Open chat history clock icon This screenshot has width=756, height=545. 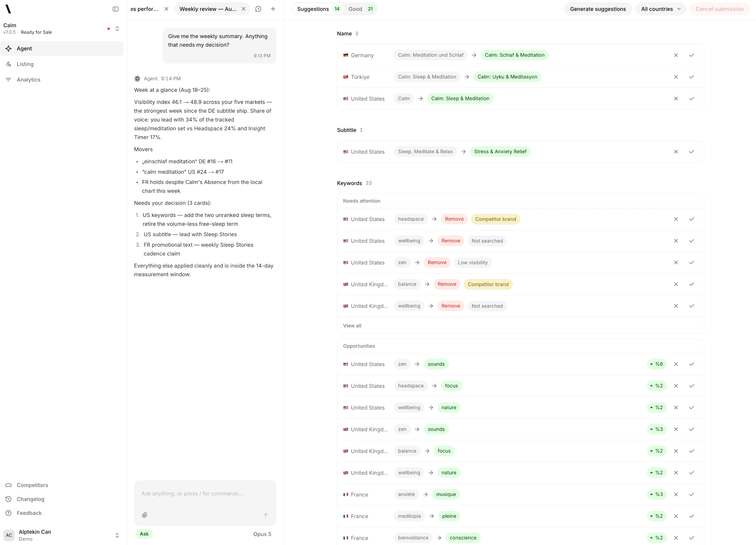258,9
